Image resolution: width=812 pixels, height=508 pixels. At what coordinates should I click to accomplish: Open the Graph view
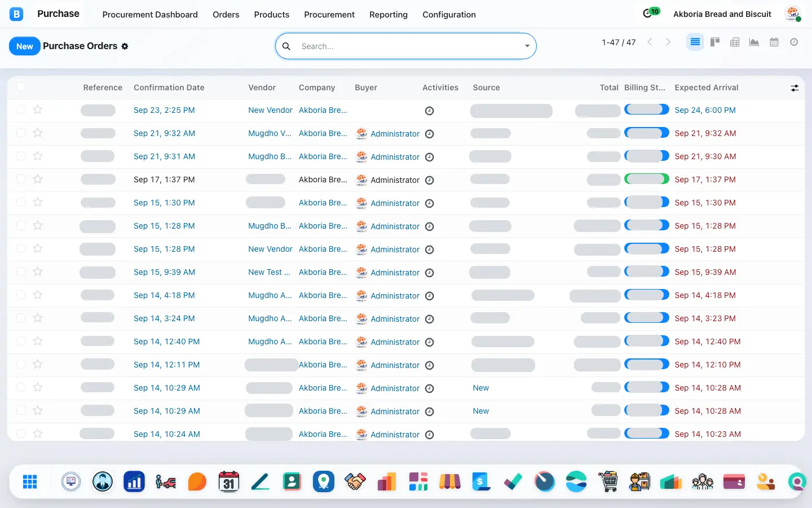click(754, 42)
